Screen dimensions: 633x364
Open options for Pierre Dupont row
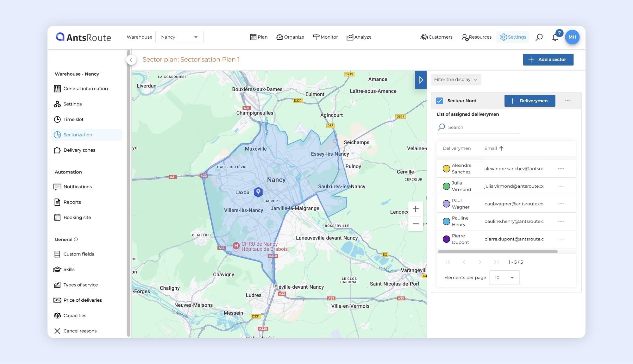(561, 239)
